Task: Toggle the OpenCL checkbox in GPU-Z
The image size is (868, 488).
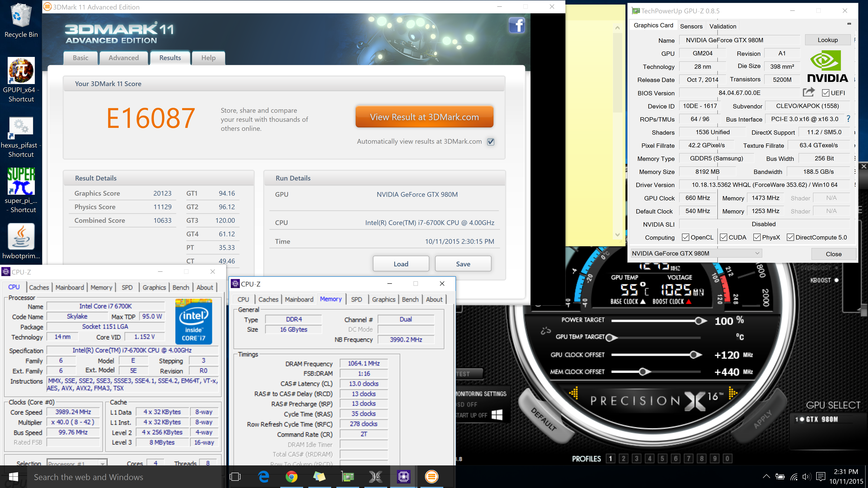Action: pyautogui.click(x=685, y=237)
